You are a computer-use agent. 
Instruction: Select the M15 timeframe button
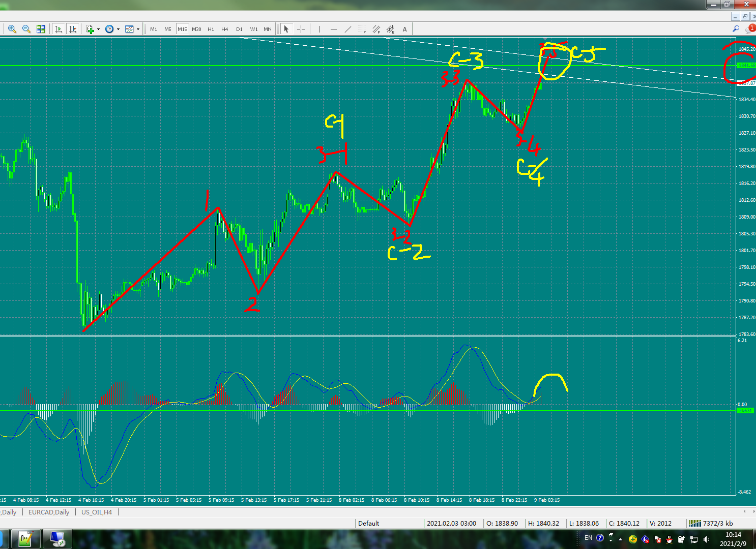pyautogui.click(x=182, y=29)
